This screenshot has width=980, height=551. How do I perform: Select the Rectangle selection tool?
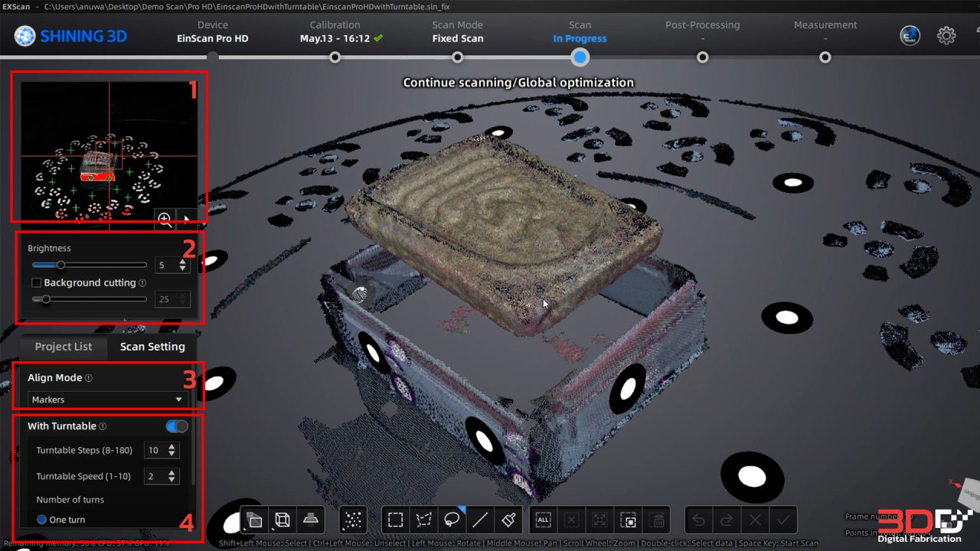(396, 520)
